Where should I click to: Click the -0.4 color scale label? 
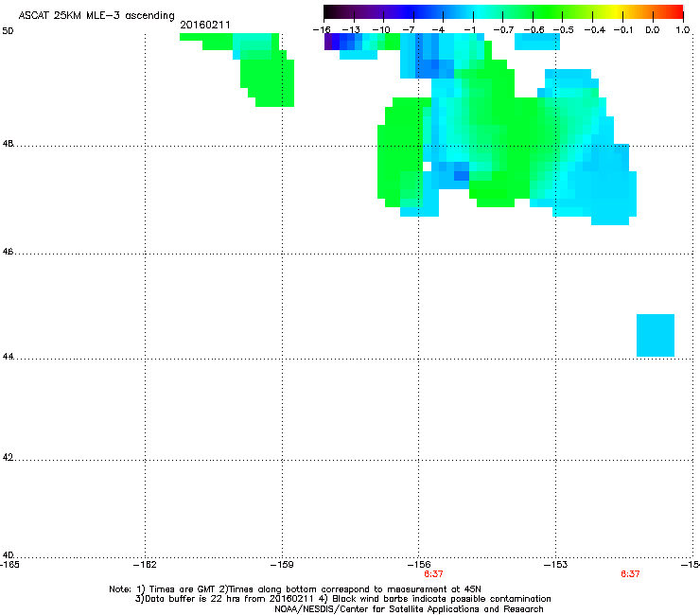pyautogui.click(x=595, y=30)
